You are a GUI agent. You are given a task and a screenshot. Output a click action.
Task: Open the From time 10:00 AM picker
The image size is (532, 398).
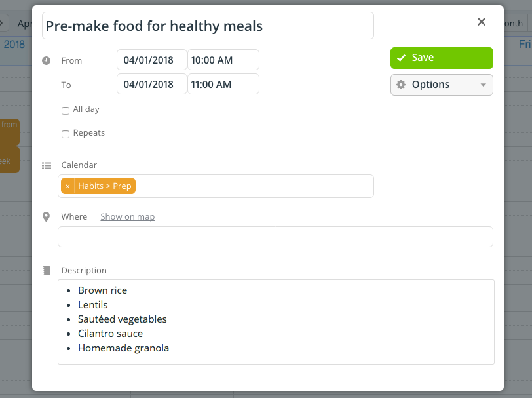tap(223, 60)
